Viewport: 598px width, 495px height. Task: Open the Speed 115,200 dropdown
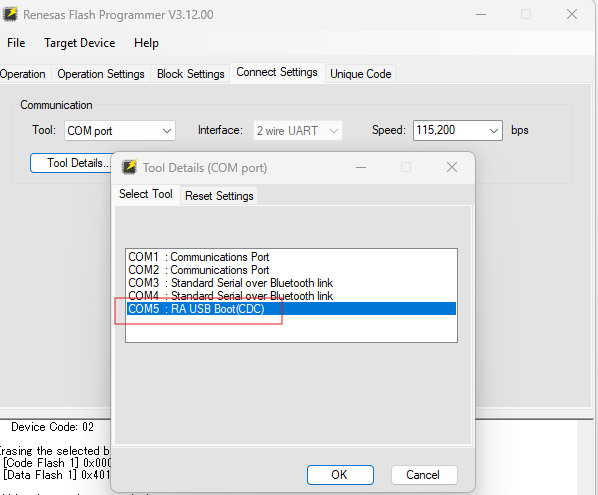point(458,130)
